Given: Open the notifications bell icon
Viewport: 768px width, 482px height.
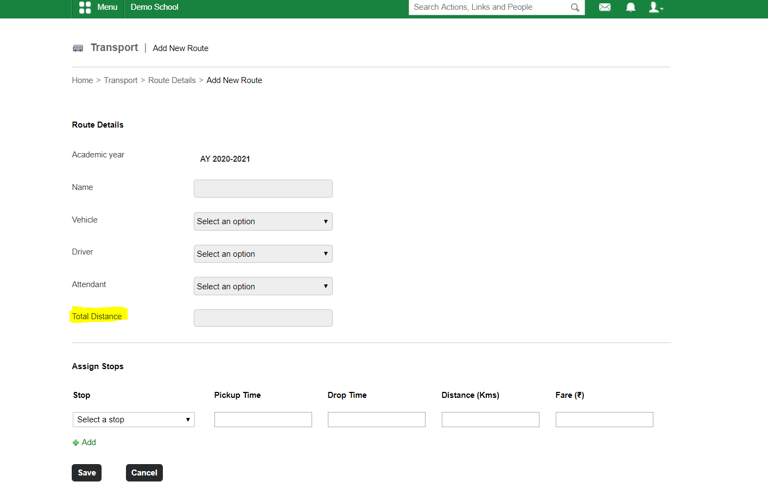Looking at the screenshot, I should pyautogui.click(x=631, y=7).
